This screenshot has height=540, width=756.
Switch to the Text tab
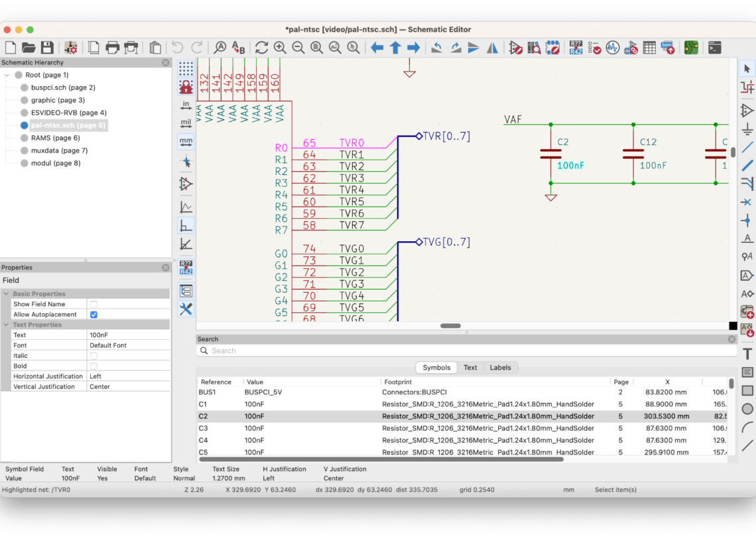point(470,367)
